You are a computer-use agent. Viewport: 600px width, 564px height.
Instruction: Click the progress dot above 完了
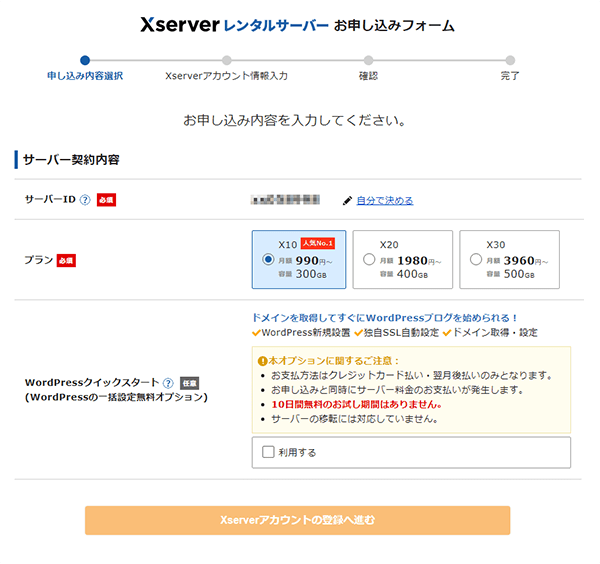click(510, 60)
